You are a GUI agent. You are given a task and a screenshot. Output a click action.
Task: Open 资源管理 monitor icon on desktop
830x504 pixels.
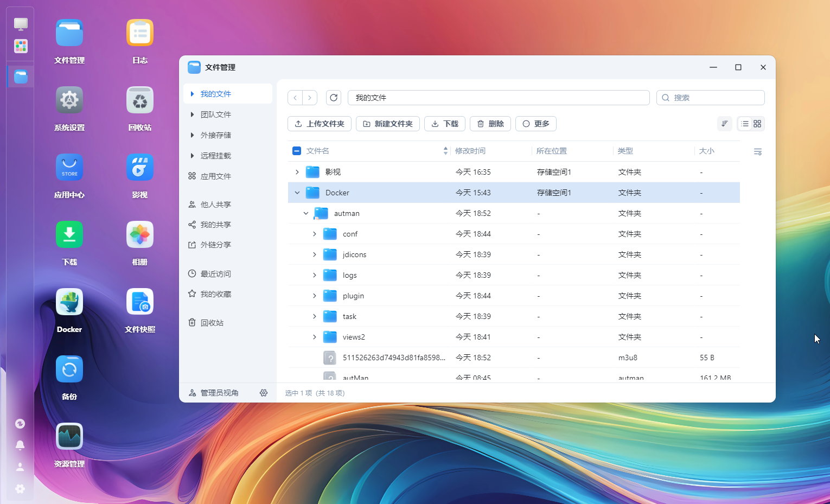(69, 437)
